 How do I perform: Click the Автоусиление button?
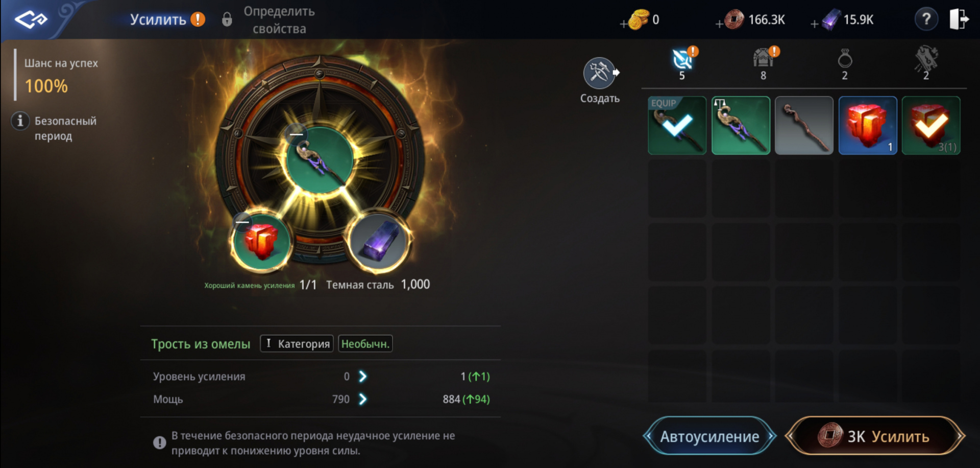(x=709, y=436)
